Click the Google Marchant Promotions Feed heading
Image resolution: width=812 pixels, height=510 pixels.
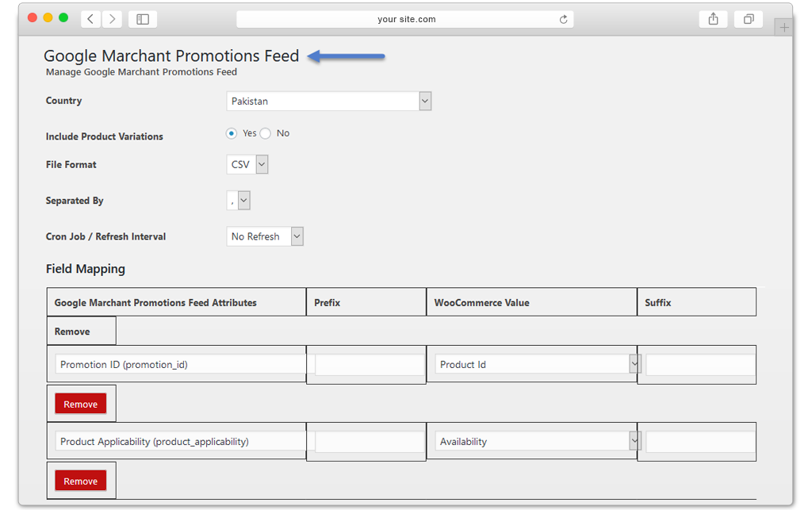tap(171, 56)
